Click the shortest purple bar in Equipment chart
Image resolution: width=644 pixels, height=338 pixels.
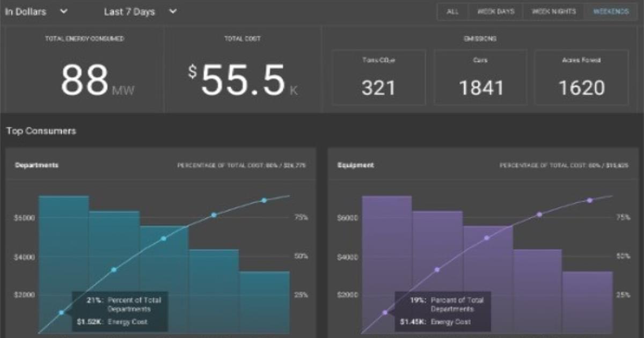(588, 300)
